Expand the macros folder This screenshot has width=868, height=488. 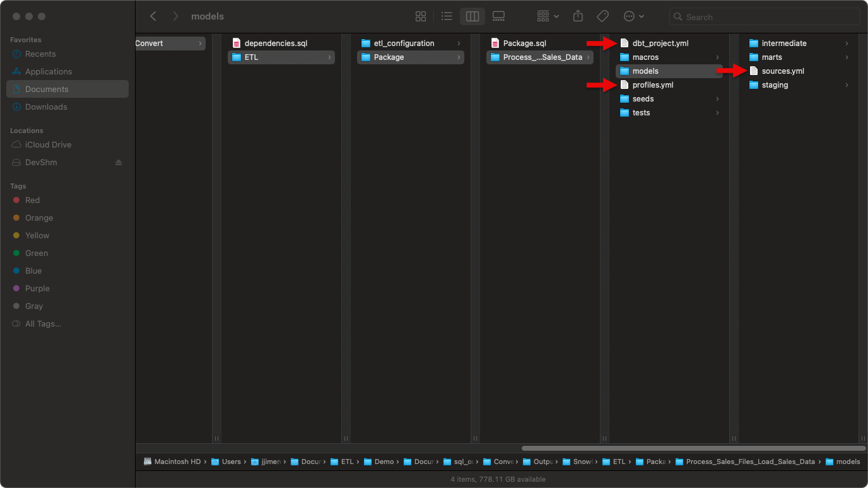[719, 57]
